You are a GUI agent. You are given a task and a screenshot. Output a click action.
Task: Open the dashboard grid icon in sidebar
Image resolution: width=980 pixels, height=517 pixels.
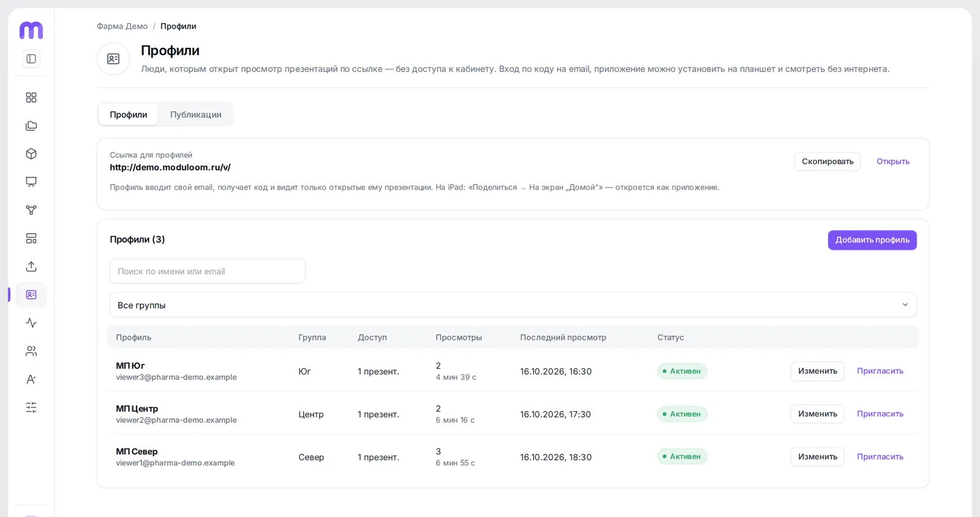pos(31,97)
